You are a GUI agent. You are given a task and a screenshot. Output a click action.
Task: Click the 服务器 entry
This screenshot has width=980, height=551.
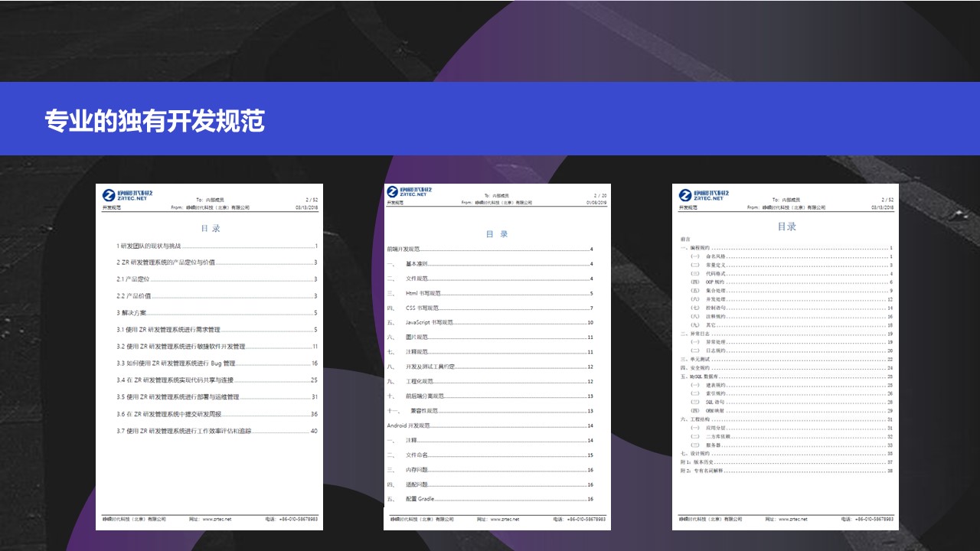click(x=792, y=445)
